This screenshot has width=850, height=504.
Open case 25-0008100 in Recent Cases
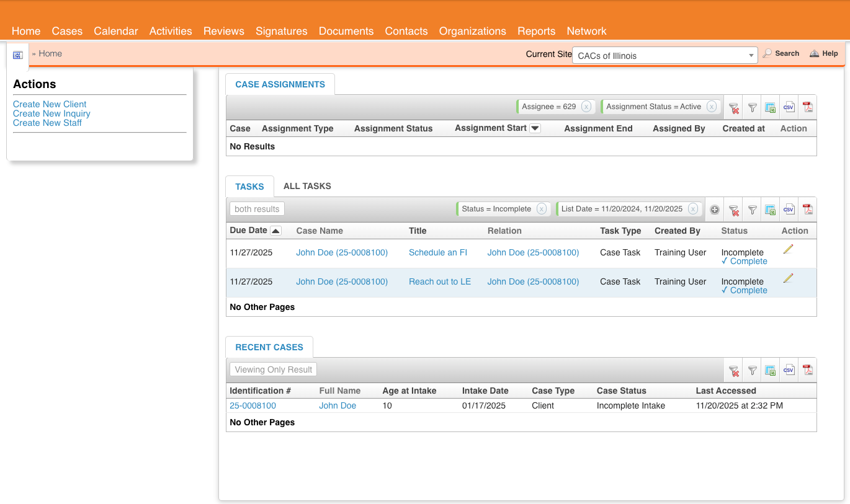253,405
